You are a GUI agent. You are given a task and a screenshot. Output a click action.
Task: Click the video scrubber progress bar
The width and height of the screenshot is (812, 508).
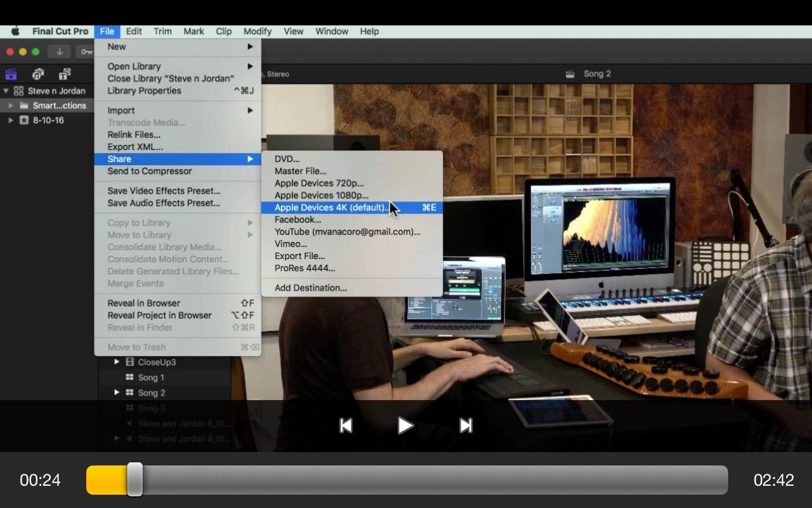click(407, 480)
